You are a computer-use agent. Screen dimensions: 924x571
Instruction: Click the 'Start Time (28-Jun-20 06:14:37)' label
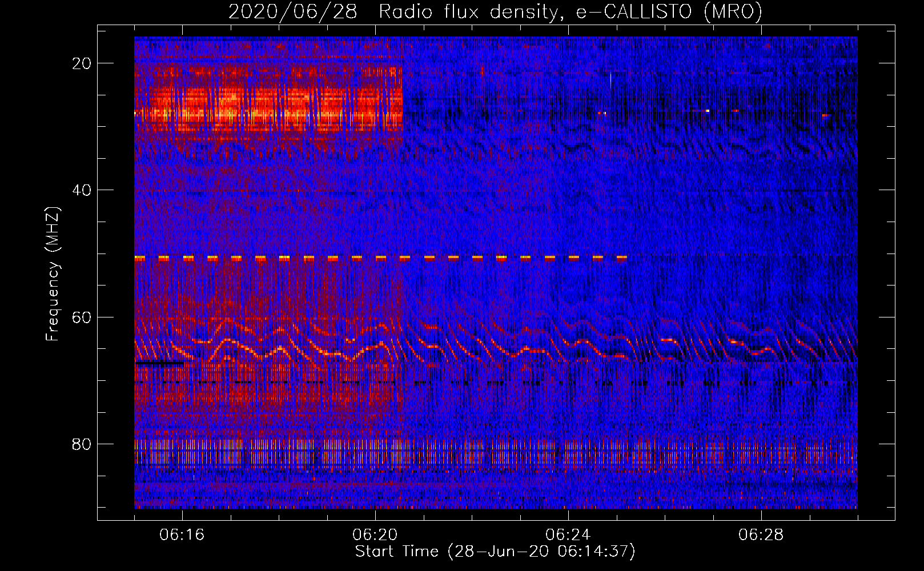[x=495, y=552]
